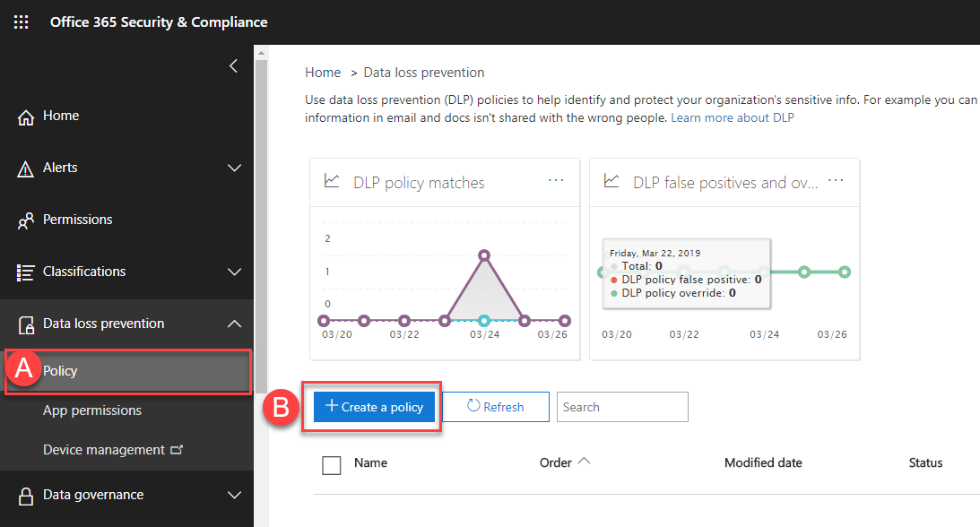The height and width of the screenshot is (527, 980).
Task: Click the Refresh button
Action: (x=496, y=407)
